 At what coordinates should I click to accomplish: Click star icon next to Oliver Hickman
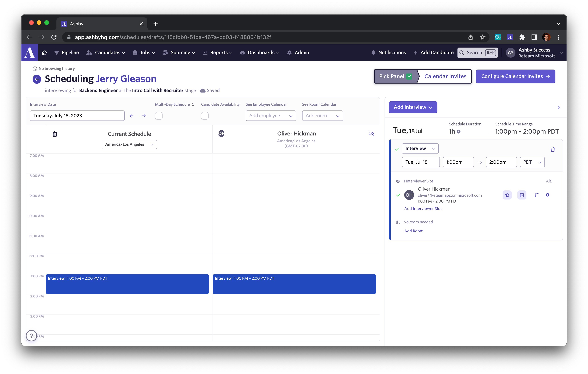tap(507, 195)
